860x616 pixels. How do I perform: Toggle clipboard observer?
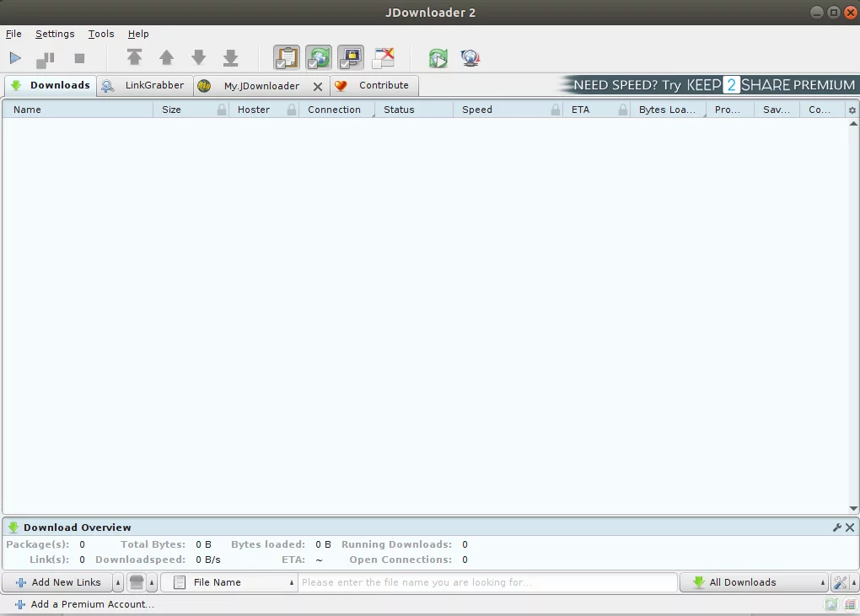click(287, 58)
